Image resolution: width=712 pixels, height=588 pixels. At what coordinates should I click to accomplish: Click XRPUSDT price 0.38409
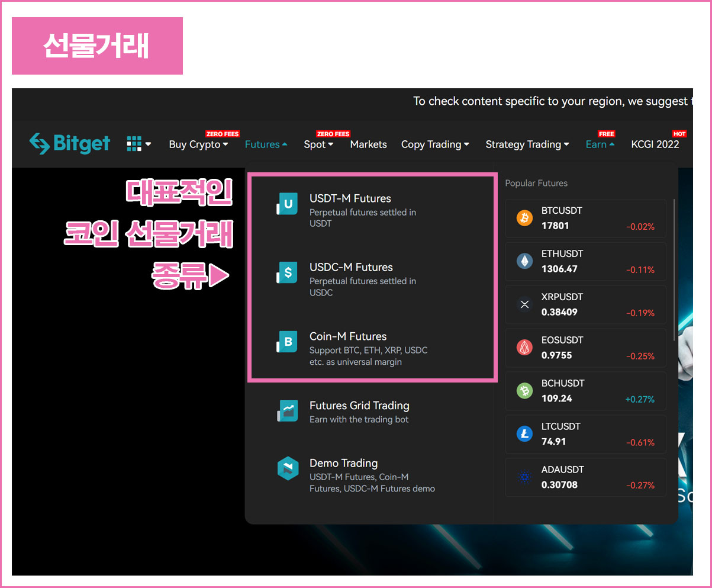559,312
